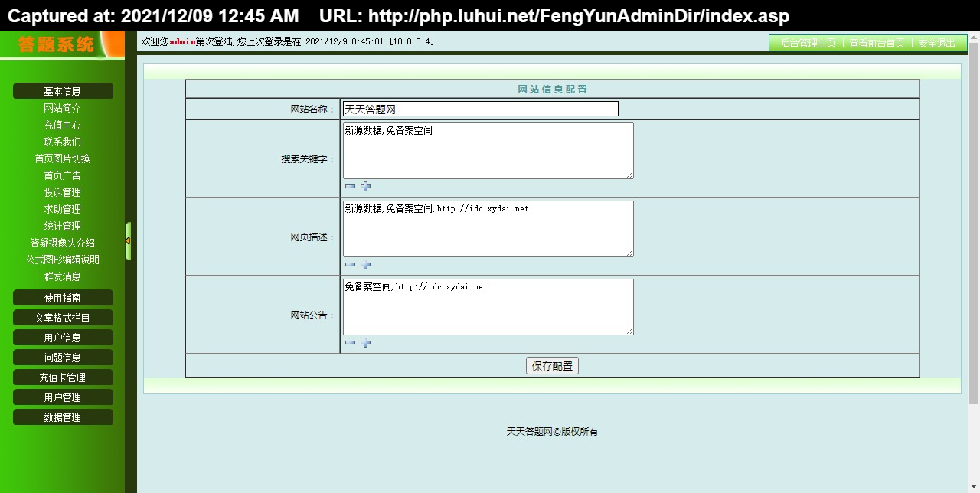
Task: Collapse the sidebar with the arrow handle
Action: coord(128,241)
